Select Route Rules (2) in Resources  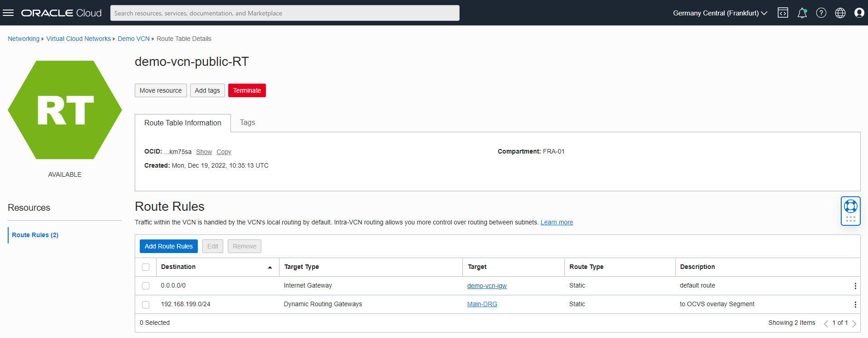[x=35, y=235]
